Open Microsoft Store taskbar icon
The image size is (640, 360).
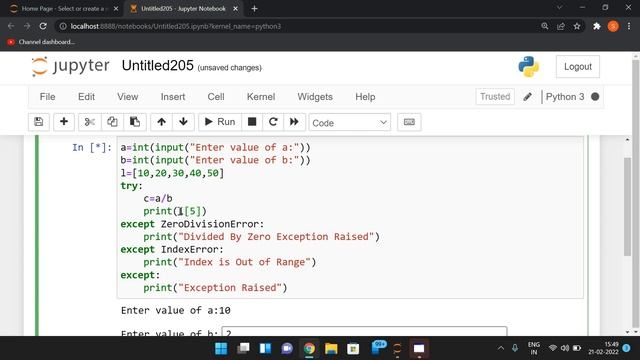(353, 349)
